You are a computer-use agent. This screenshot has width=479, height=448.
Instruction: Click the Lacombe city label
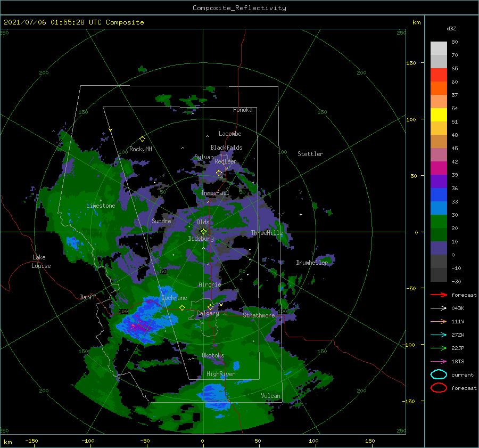(230, 134)
